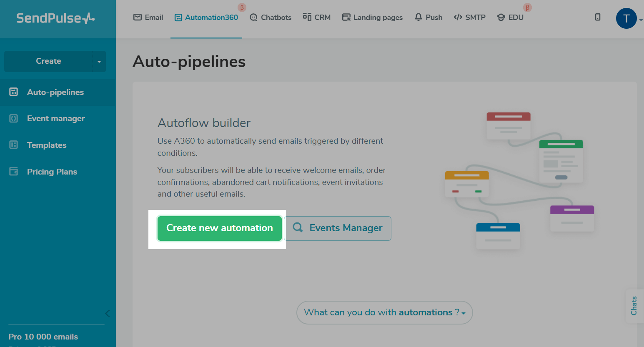Select the Push notifications tab
This screenshot has width=644, height=347.
click(428, 17)
